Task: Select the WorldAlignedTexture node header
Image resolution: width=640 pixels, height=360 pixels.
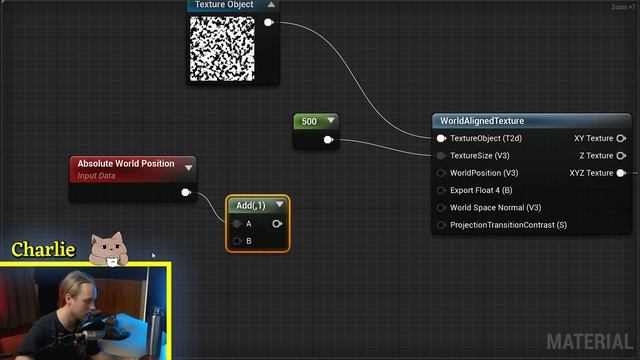Action: tap(531, 121)
